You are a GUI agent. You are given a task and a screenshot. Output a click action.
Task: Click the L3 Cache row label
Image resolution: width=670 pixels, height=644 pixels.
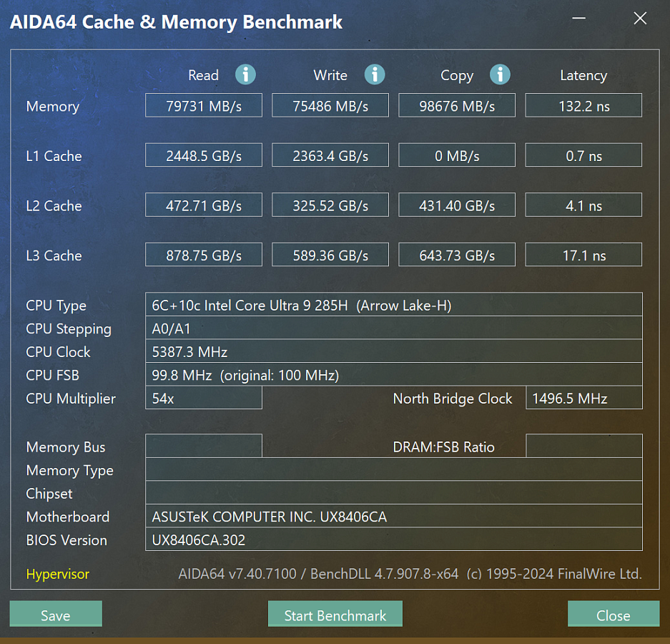[x=54, y=255]
